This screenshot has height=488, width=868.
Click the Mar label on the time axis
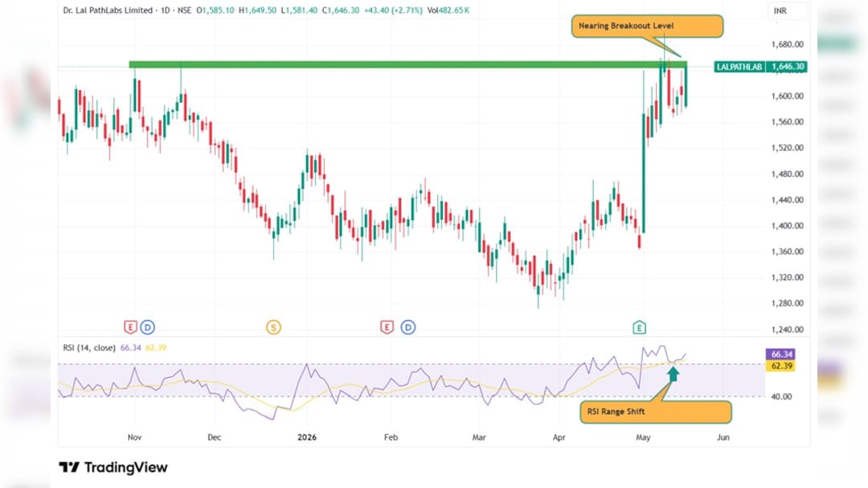[479, 437]
